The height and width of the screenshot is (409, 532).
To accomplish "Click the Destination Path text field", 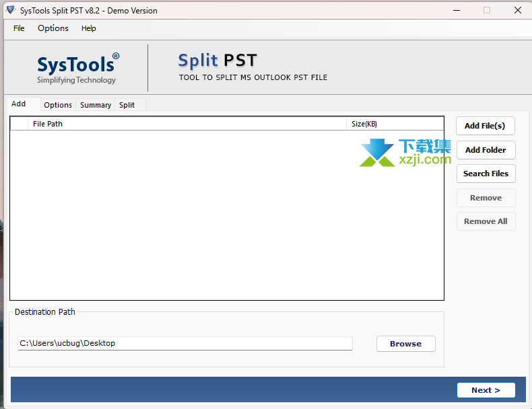I will [x=185, y=343].
